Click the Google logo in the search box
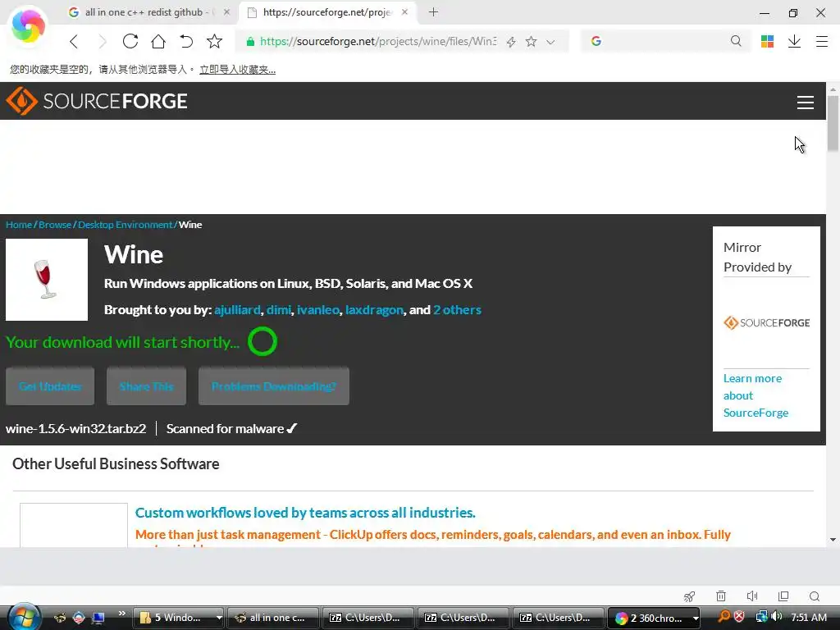The image size is (840, 630). (x=596, y=41)
